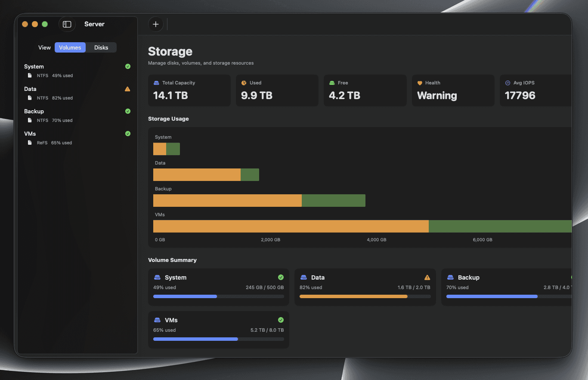The image size is (588, 380).
Task: Click the Free drive icon
Action: (x=332, y=83)
